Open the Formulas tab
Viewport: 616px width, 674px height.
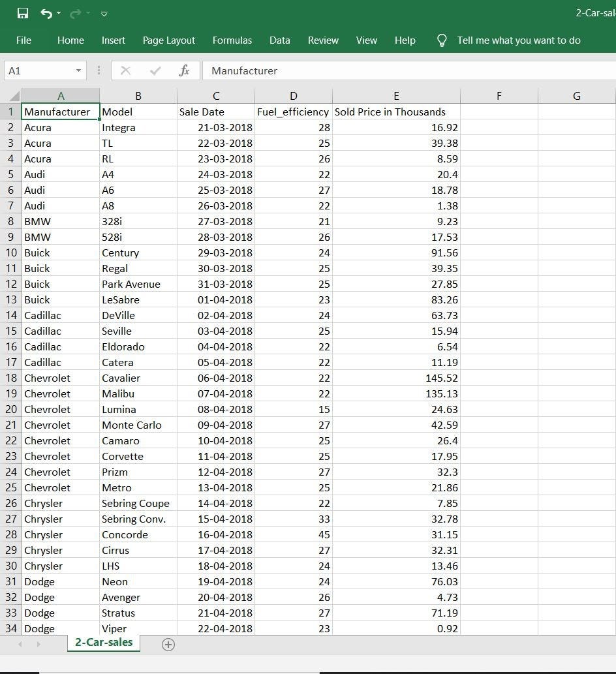232,40
